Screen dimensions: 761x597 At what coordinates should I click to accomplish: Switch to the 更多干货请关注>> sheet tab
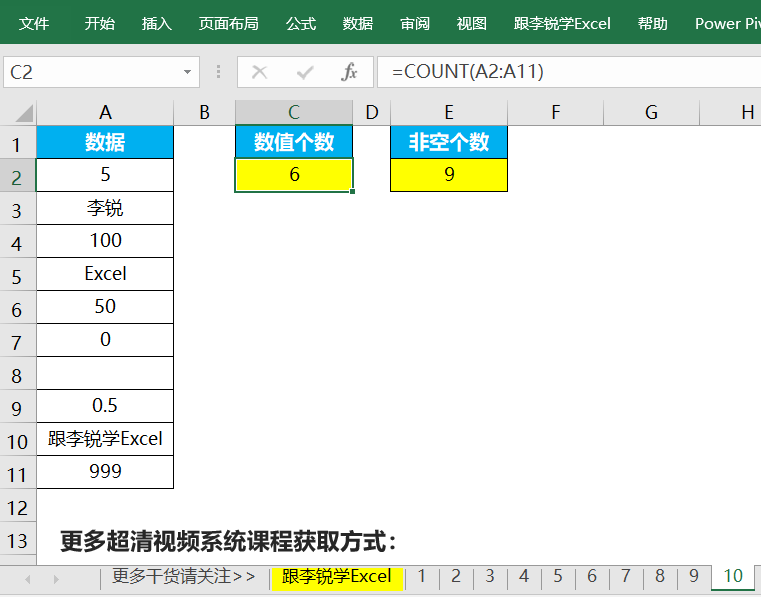pyautogui.click(x=183, y=577)
